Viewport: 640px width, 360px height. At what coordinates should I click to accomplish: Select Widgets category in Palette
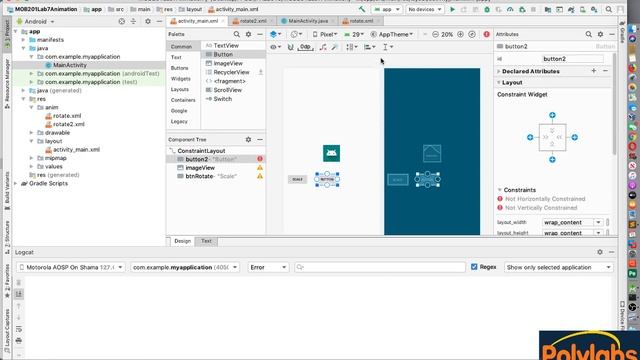tap(180, 79)
